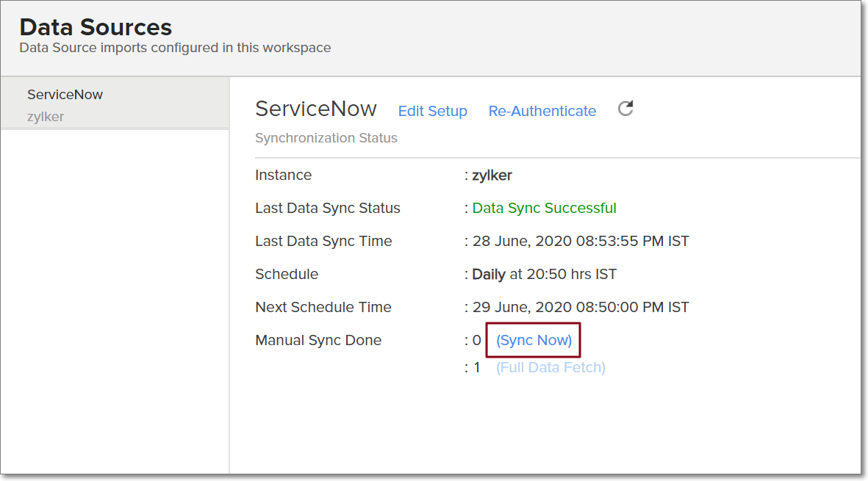Click the Daily at 20:50 hrs schedule value

(x=544, y=274)
